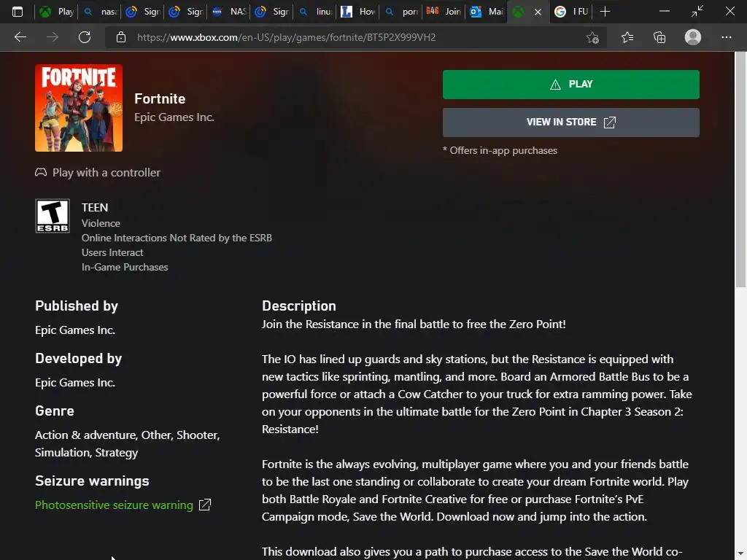Click the Offers in-app purchases note
Screen dimensions: 747x560
[x=500, y=150]
